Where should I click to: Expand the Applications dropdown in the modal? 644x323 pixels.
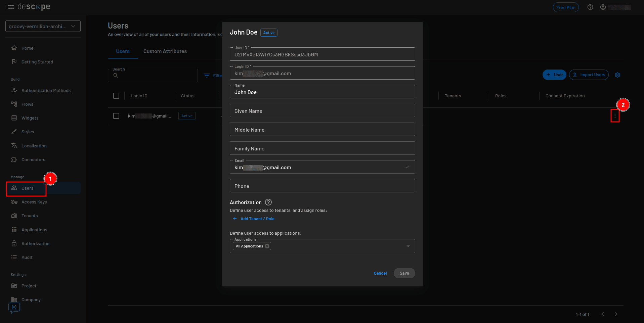pos(408,246)
